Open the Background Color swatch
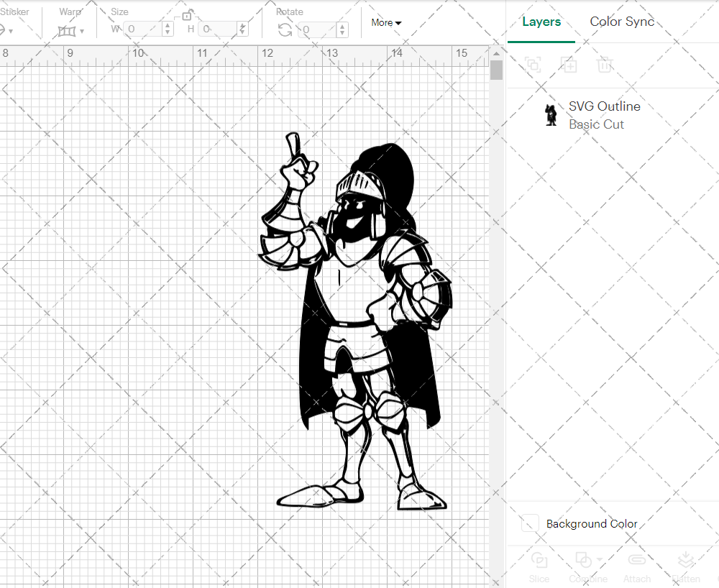 (x=530, y=523)
